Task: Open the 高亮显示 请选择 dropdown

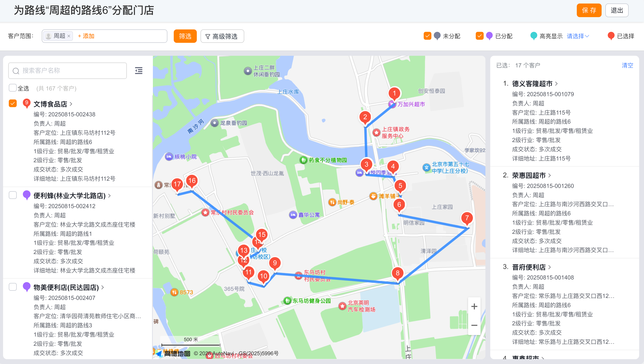Action: (578, 36)
